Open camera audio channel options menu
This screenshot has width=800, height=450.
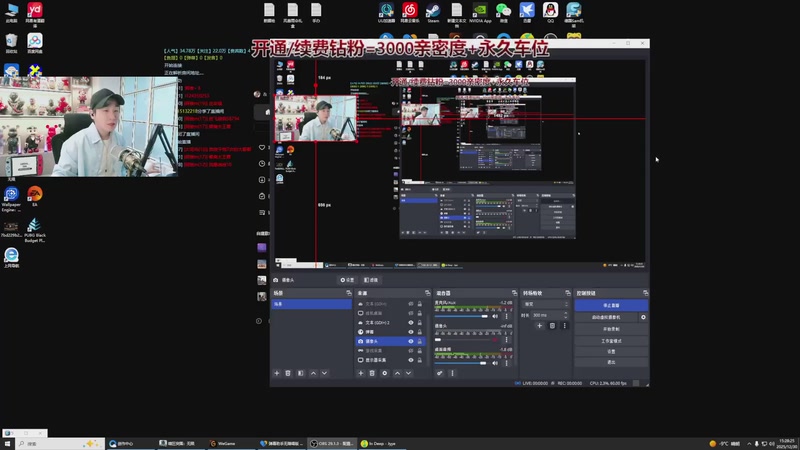pyautogui.click(x=507, y=339)
